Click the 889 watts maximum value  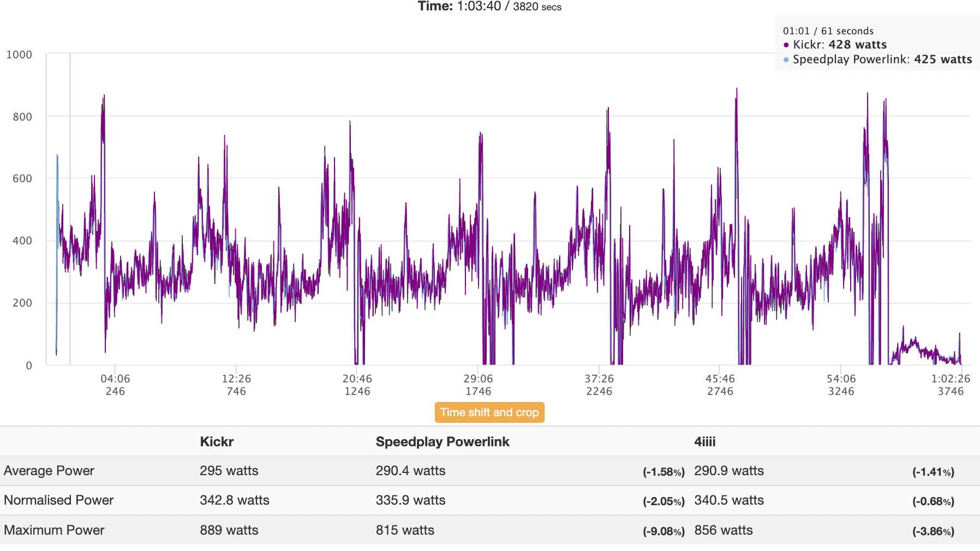pos(229,530)
